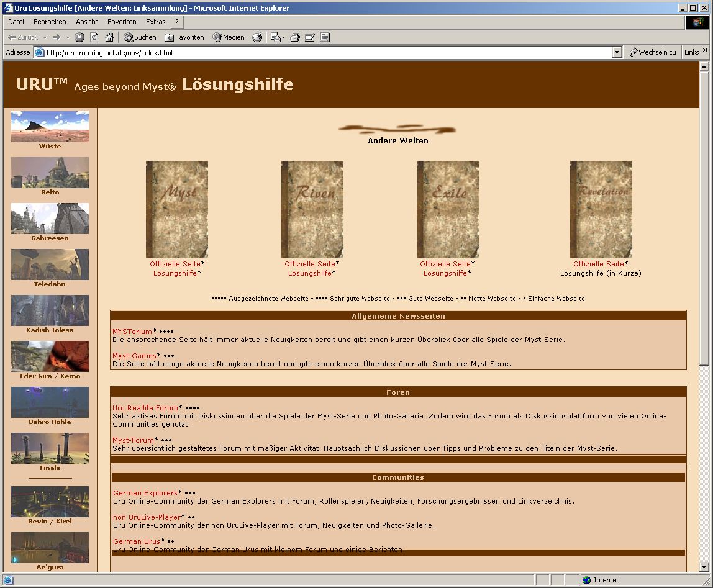This screenshot has width=713, height=588.
Task: Click the Print icon in toolbar
Action: click(295, 37)
